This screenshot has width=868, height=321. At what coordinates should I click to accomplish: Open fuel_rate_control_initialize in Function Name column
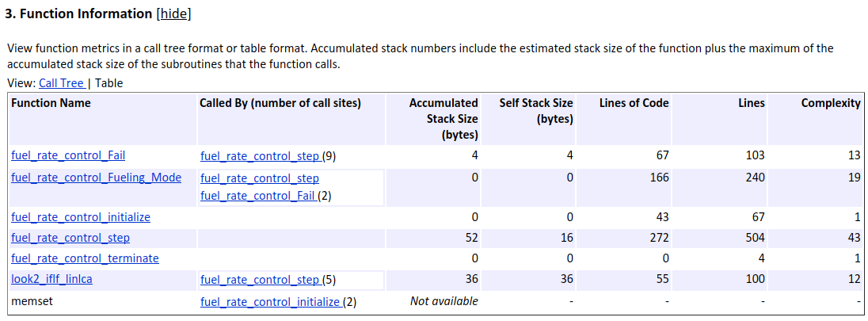point(81,216)
